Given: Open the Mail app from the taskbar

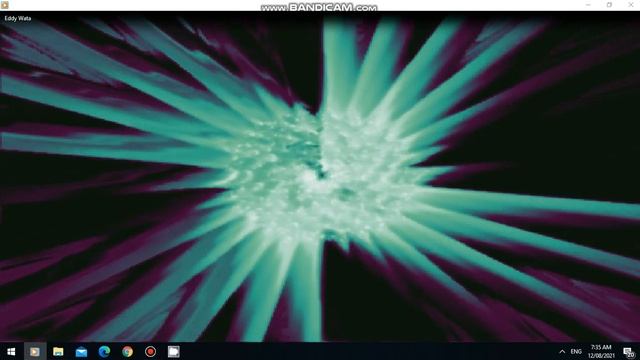Looking at the screenshot, I should (81, 351).
